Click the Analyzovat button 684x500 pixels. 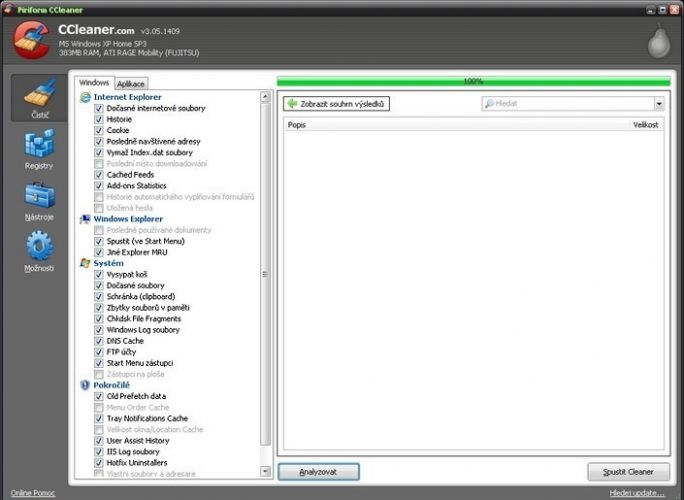click(318, 472)
